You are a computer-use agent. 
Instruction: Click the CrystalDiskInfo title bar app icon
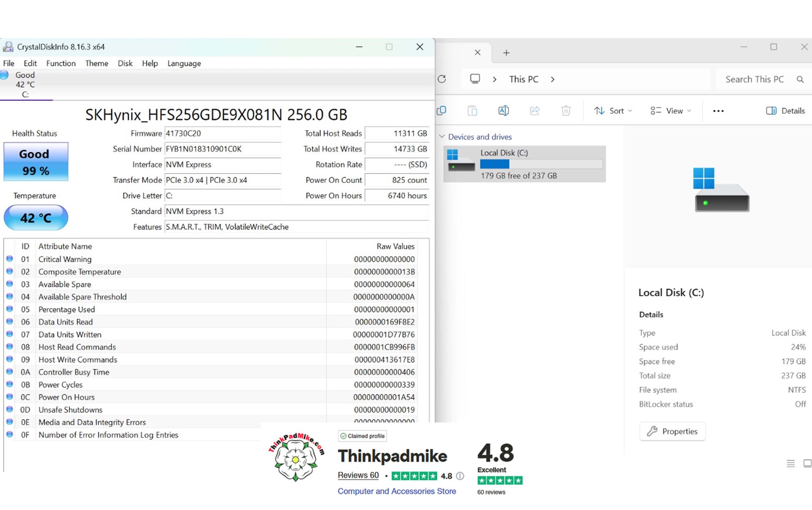(x=8, y=47)
